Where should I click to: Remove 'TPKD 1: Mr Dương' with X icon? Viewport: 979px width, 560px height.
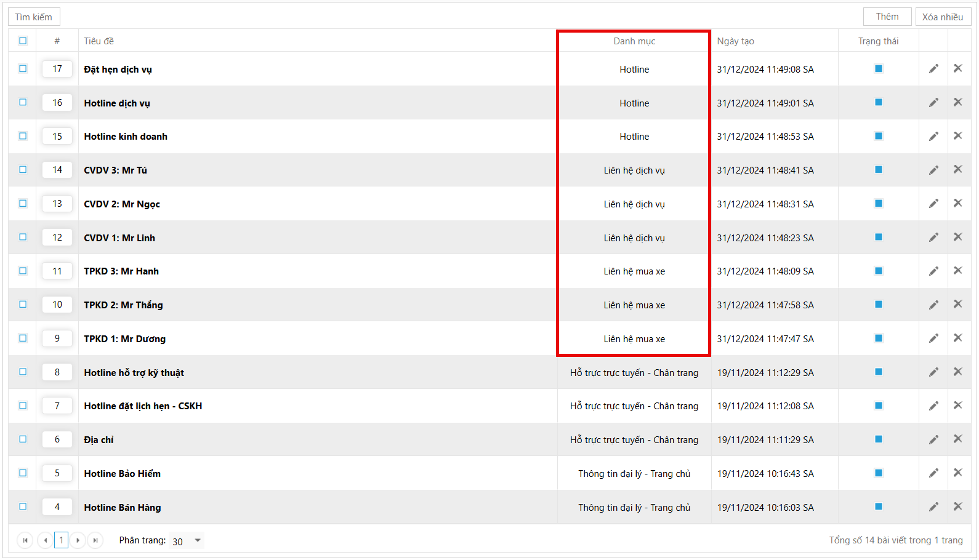click(x=957, y=338)
